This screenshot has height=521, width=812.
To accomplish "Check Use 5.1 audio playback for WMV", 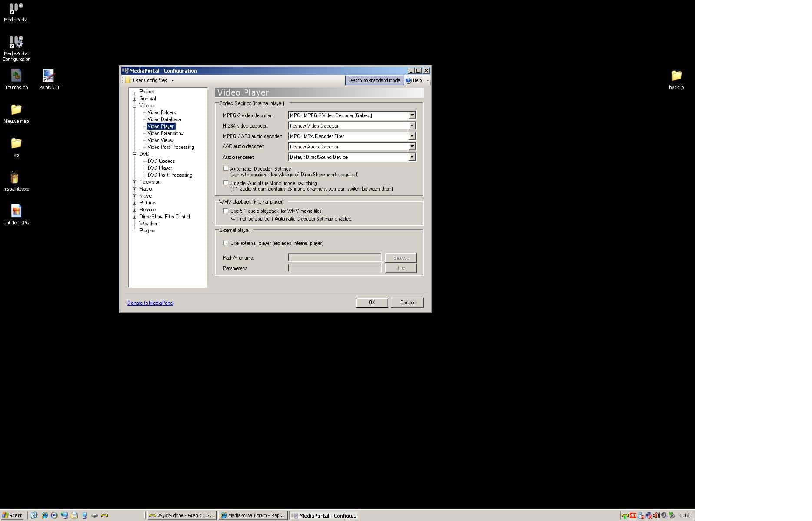I will coord(225,211).
